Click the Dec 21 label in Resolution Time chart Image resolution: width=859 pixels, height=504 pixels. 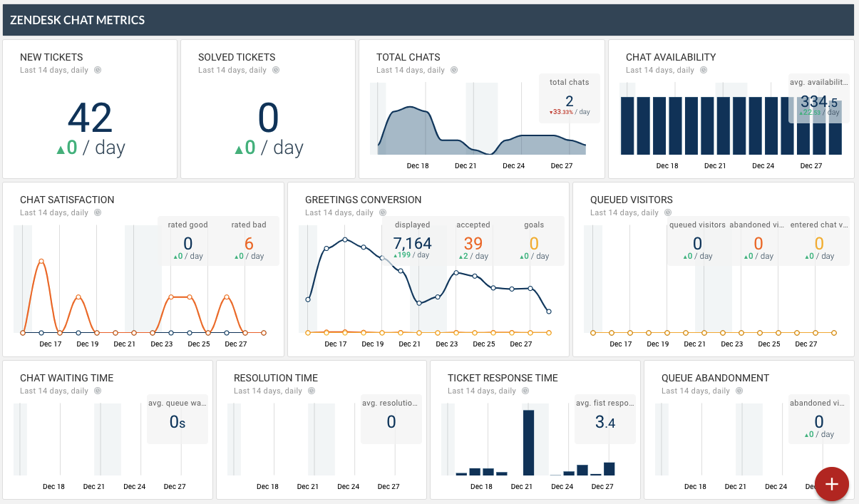pyautogui.click(x=308, y=486)
